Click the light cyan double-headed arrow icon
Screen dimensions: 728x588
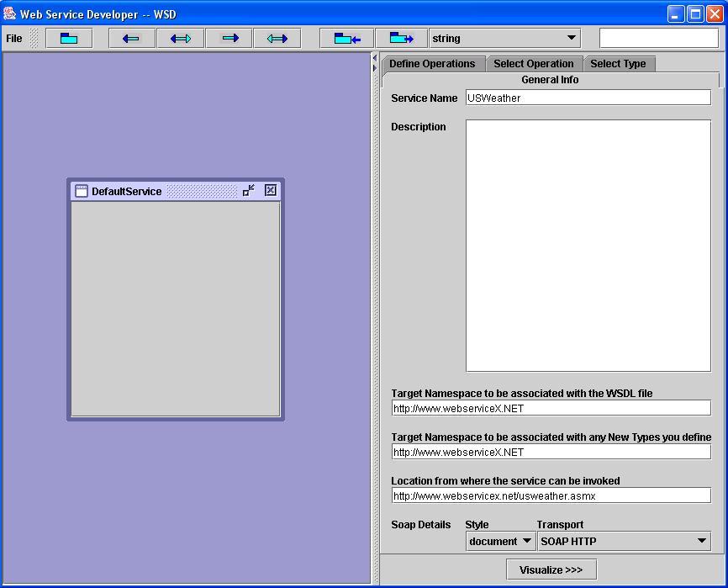click(x=277, y=39)
